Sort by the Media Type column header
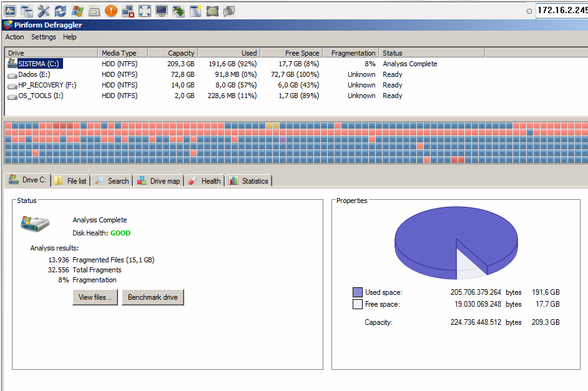 point(122,52)
